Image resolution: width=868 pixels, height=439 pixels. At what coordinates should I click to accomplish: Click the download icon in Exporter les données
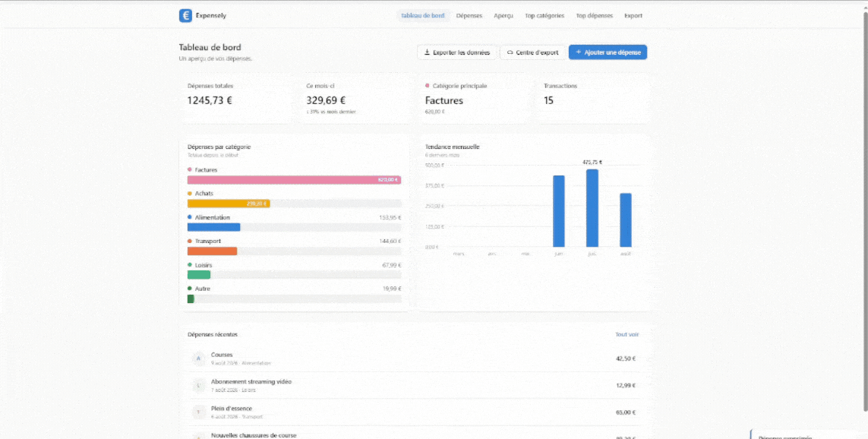(427, 52)
